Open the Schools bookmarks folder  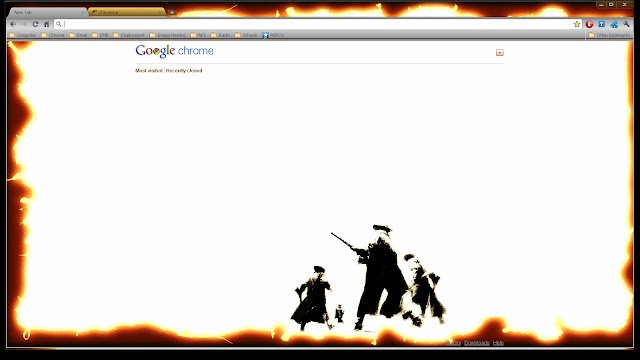click(246, 36)
